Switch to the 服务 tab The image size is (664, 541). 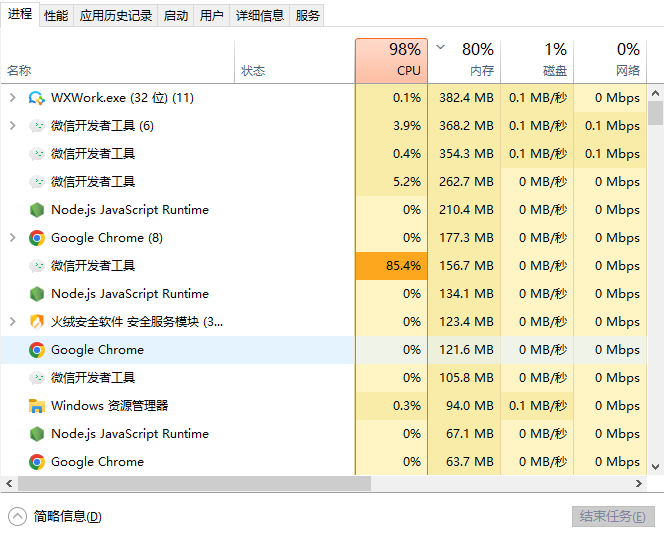pos(307,16)
